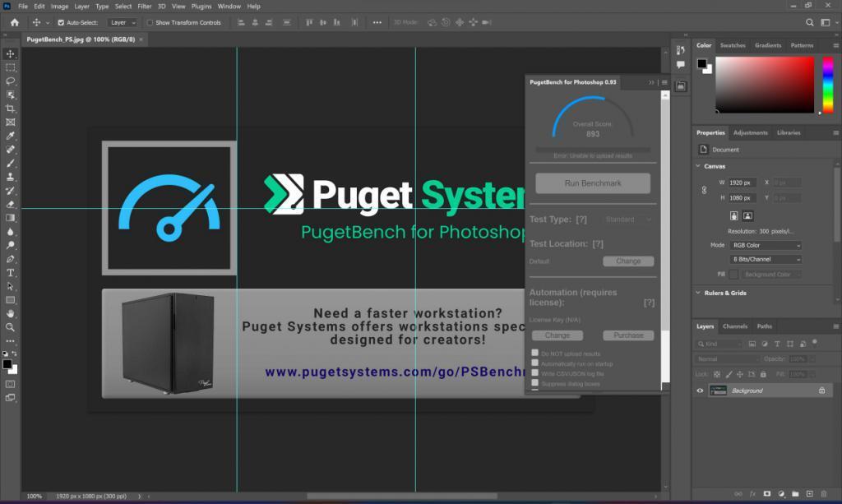This screenshot has height=504, width=842.
Task: Select the Zoom tool
Action: pos(10,327)
